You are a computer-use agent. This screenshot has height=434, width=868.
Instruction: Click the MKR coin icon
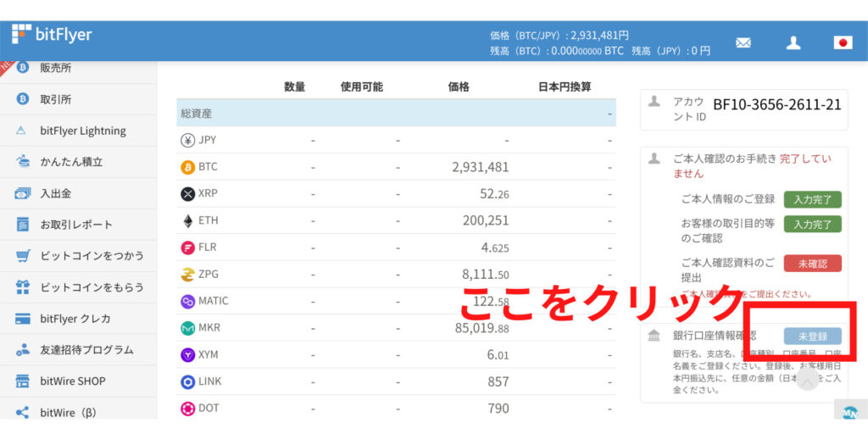[x=188, y=328]
